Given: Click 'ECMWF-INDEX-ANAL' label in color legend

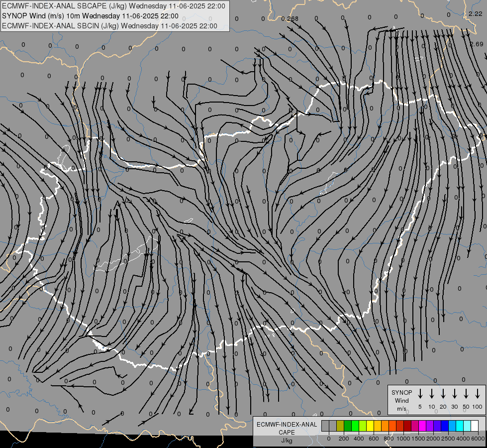Looking at the screenshot, I should [x=287, y=425].
